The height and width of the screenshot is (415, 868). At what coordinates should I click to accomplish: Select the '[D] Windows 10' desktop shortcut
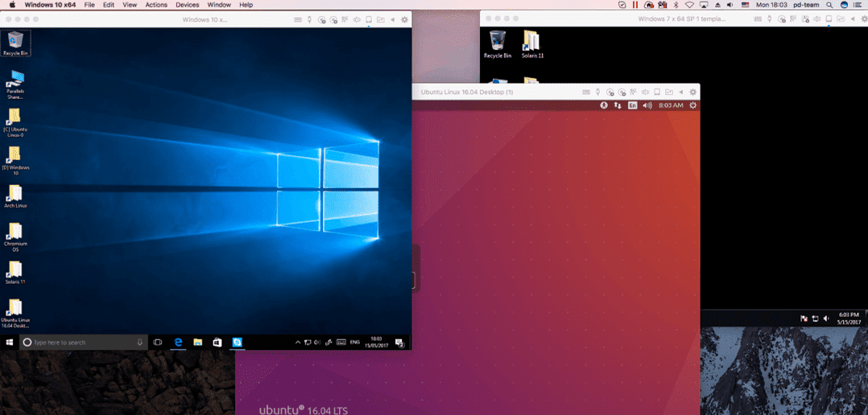click(x=15, y=161)
